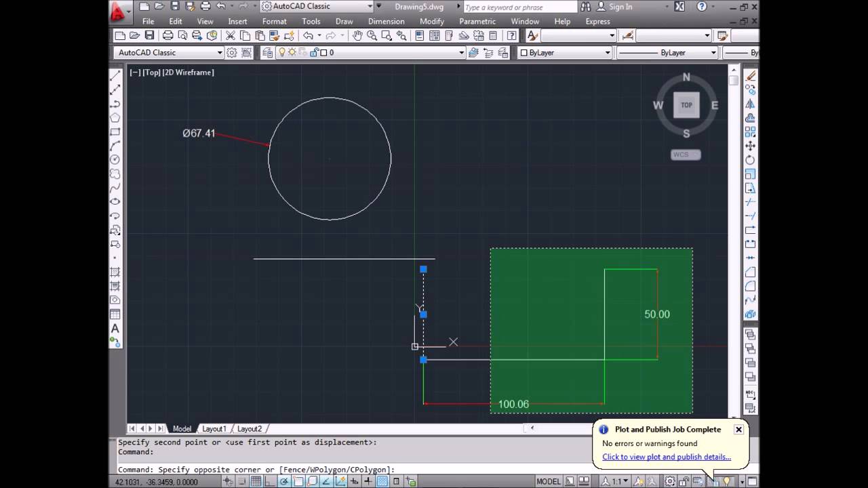Click the Match Properties icon

click(275, 35)
